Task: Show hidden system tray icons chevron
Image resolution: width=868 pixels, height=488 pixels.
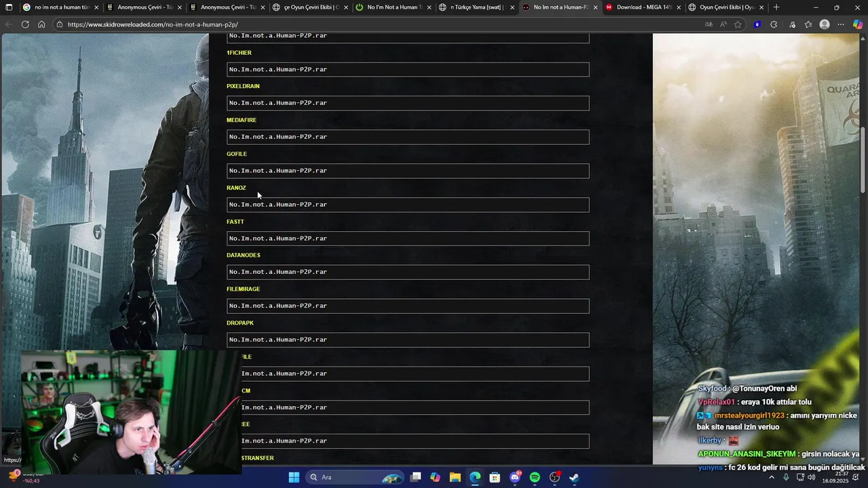Action: [x=772, y=477]
